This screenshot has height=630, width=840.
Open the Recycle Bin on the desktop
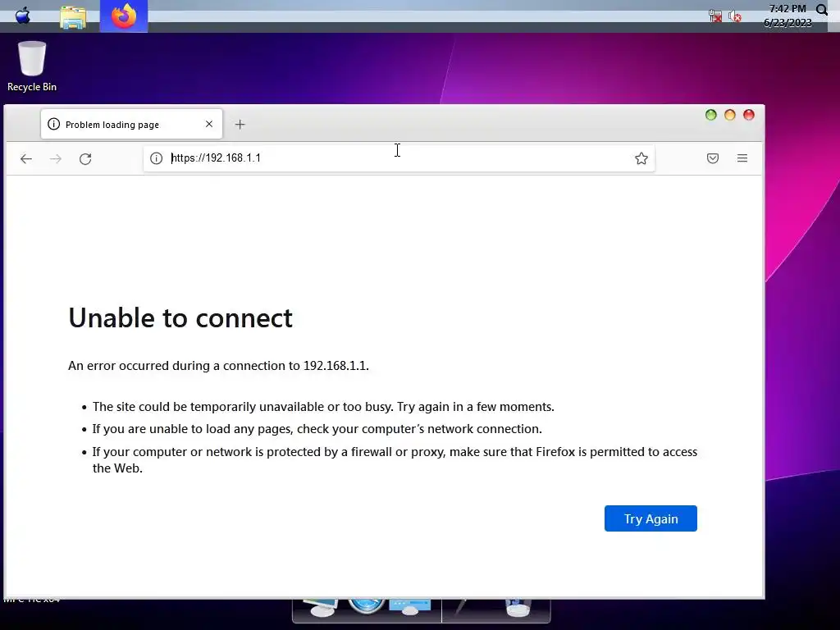click(x=32, y=66)
